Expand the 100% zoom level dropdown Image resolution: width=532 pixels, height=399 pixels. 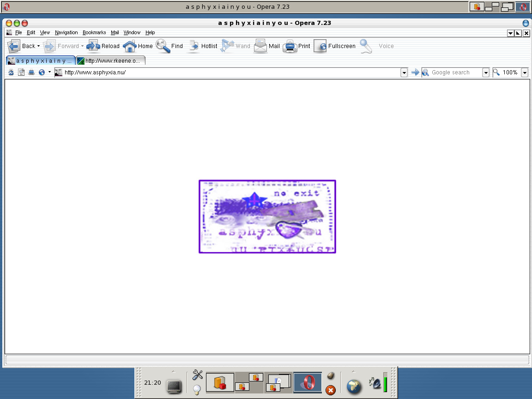525,73
